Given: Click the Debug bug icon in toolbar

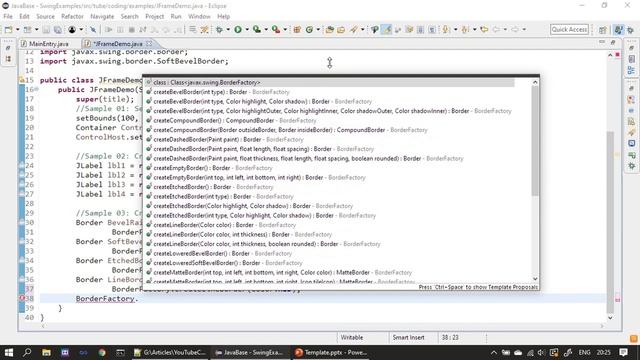Looking at the screenshot, I should tap(219, 29).
